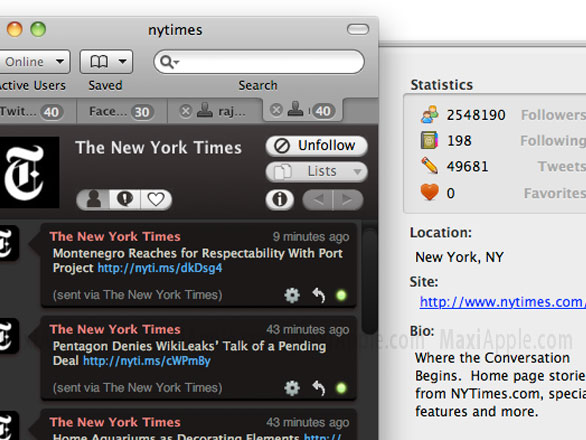Screen dimensions: 586x440
Task: Open the nyti.ms/dkDsg4 link
Action: pos(160,268)
